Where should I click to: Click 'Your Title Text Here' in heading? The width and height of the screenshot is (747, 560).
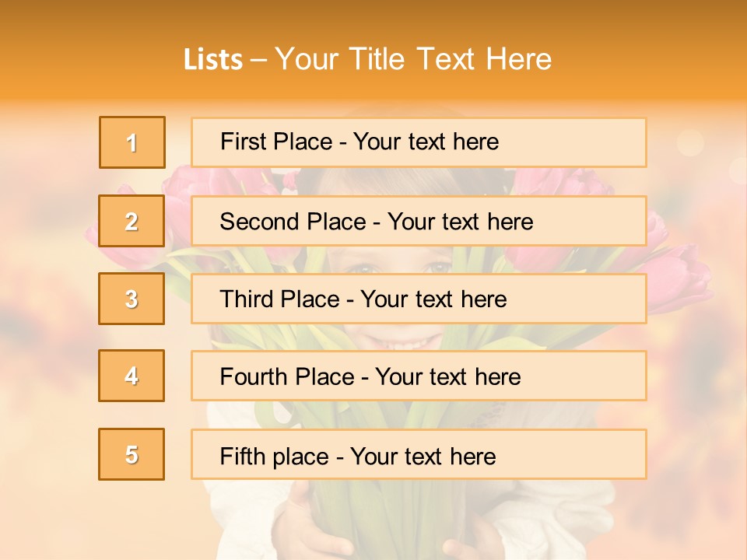[x=413, y=59]
